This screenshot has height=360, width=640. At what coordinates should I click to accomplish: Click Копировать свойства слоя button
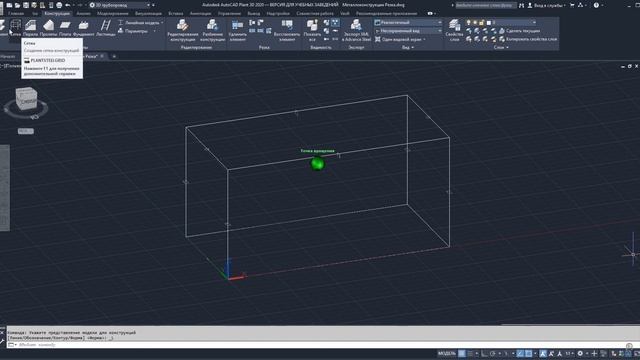click(x=528, y=39)
